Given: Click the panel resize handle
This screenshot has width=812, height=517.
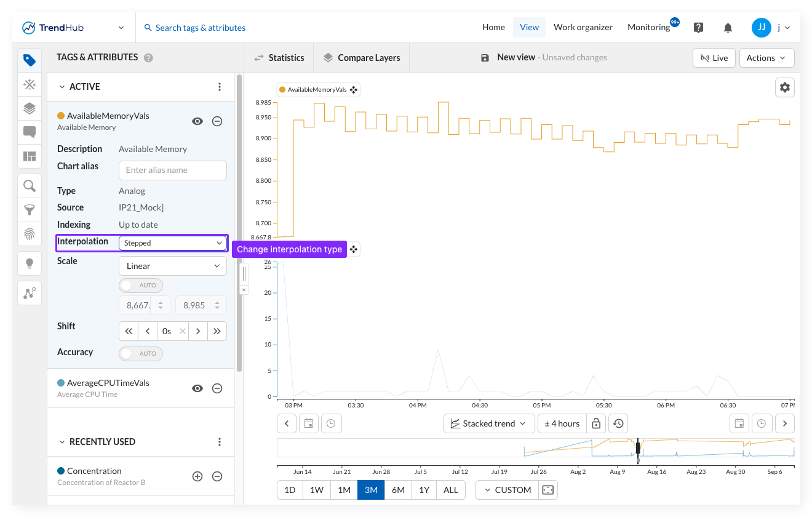Looking at the screenshot, I should pyautogui.click(x=244, y=274).
